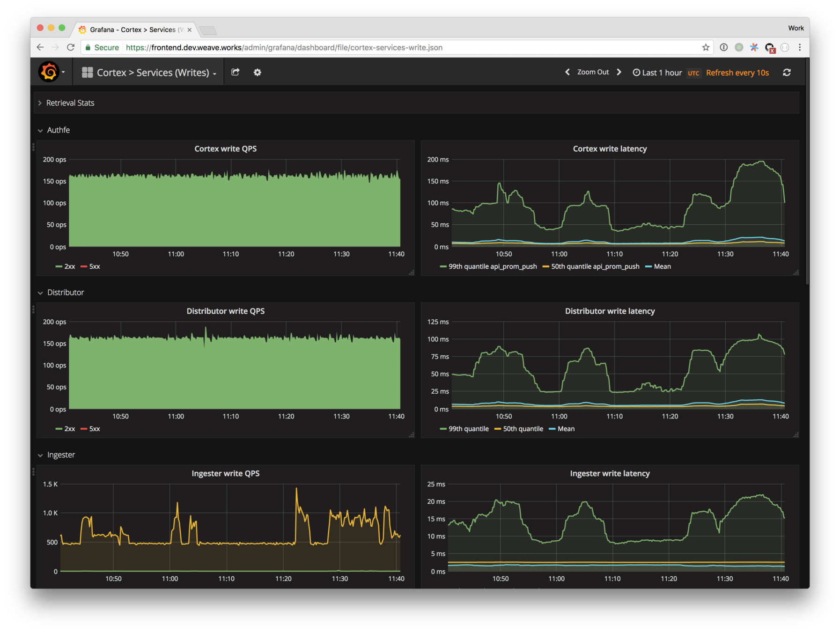The height and width of the screenshot is (632, 840).
Task: Shift time range forward with right arrow
Action: (x=619, y=72)
